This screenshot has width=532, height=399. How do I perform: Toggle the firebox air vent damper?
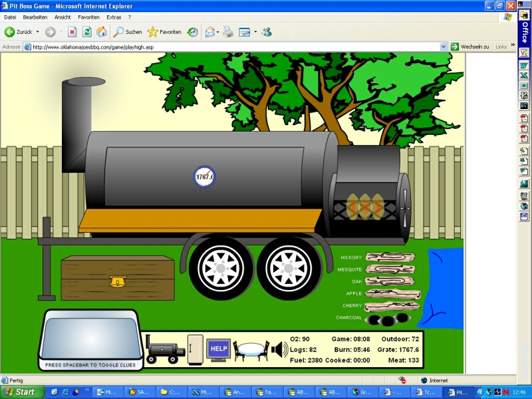point(404,207)
